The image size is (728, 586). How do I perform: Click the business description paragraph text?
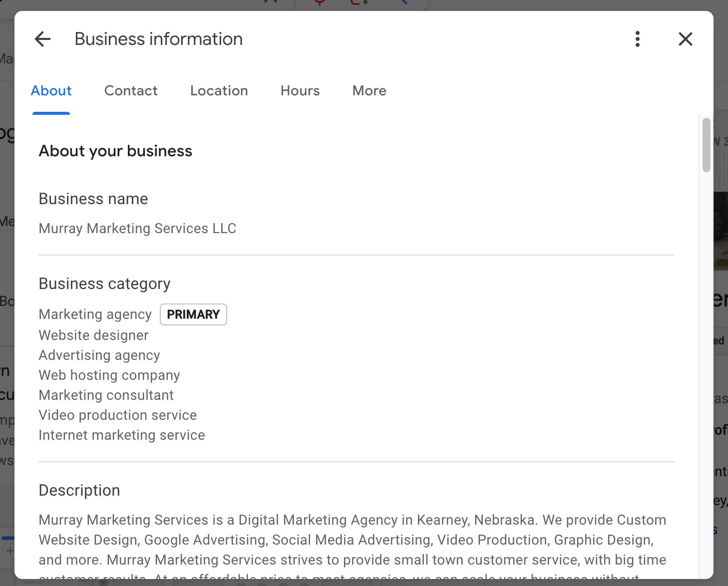(x=353, y=546)
